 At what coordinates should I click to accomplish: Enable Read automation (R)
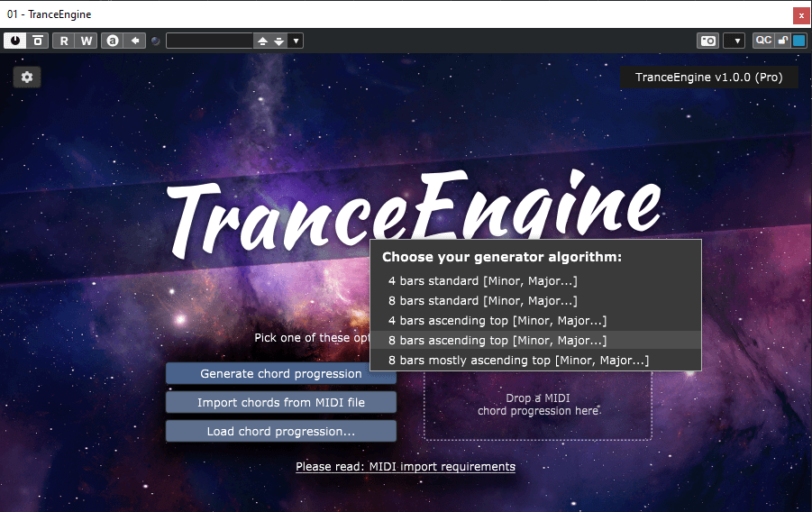click(64, 41)
